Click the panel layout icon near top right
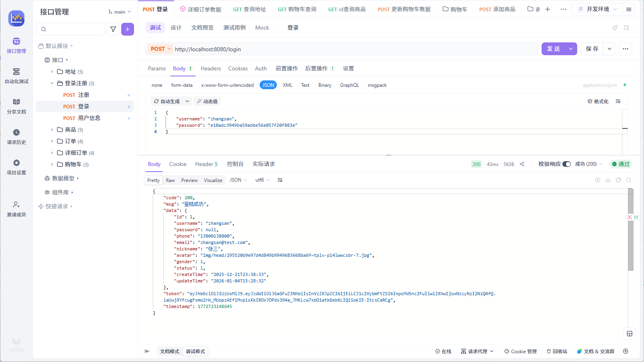The width and height of the screenshot is (644, 362). (x=626, y=28)
